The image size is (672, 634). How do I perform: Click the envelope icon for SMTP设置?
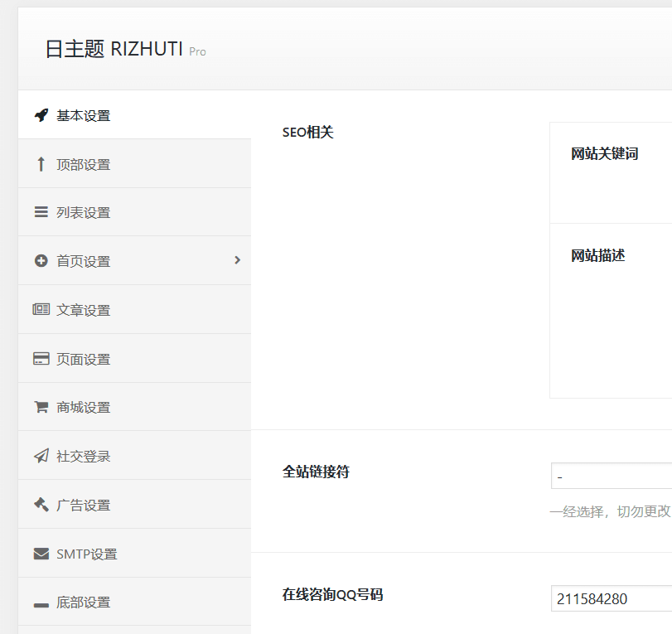pyautogui.click(x=41, y=554)
